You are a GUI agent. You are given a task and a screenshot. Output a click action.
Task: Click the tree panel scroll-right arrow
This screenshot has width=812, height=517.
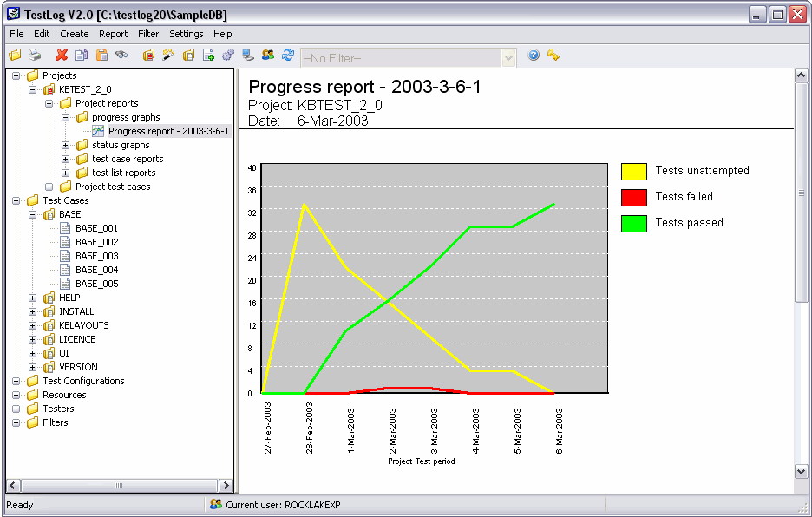pyautogui.click(x=226, y=486)
